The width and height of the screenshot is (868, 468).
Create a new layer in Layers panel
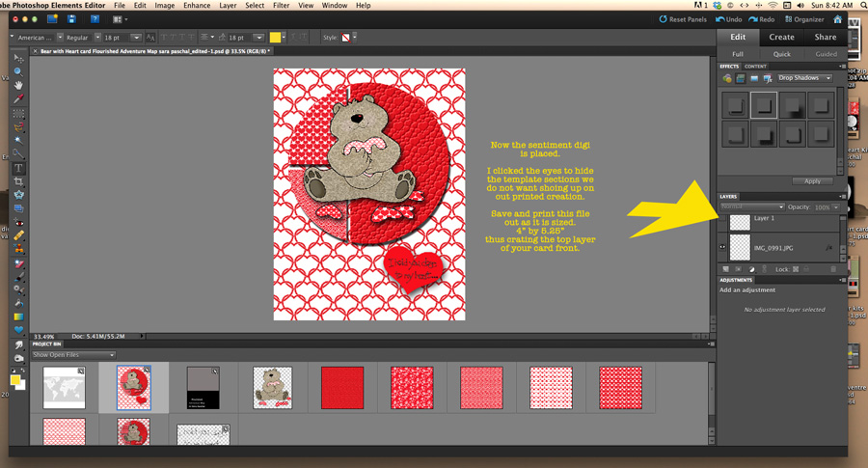[725, 269]
